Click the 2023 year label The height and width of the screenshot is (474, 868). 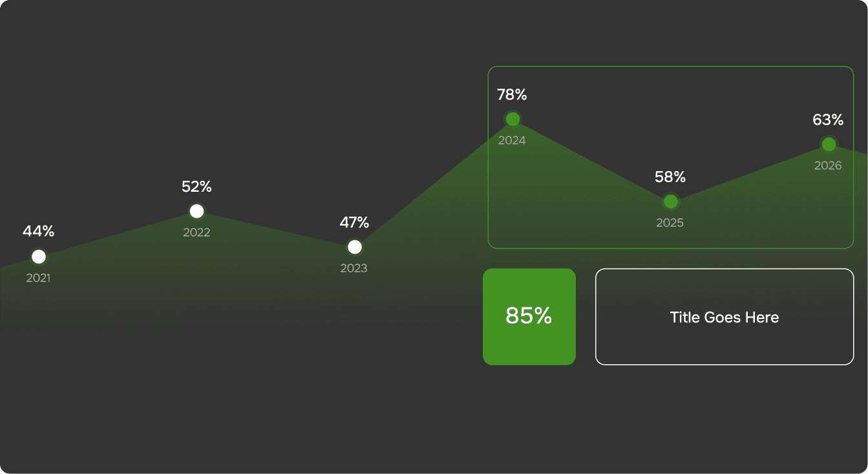pyautogui.click(x=354, y=269)
